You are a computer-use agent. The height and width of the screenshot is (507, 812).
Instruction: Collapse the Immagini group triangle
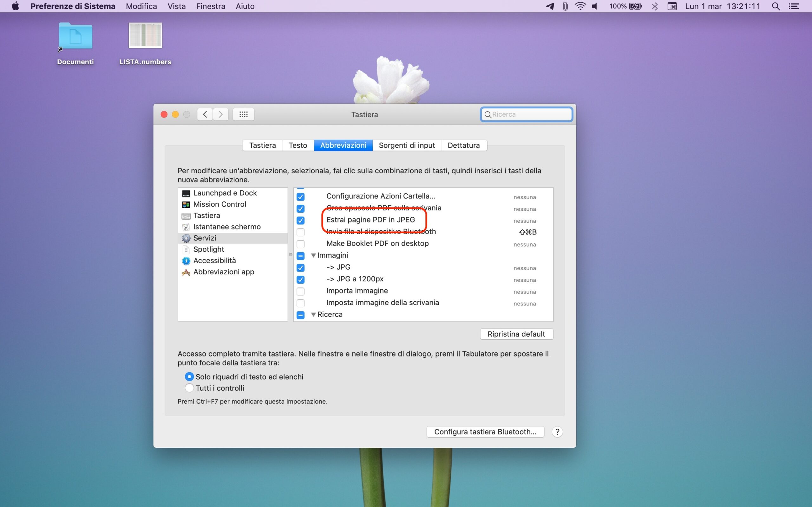tap(313, 255)
